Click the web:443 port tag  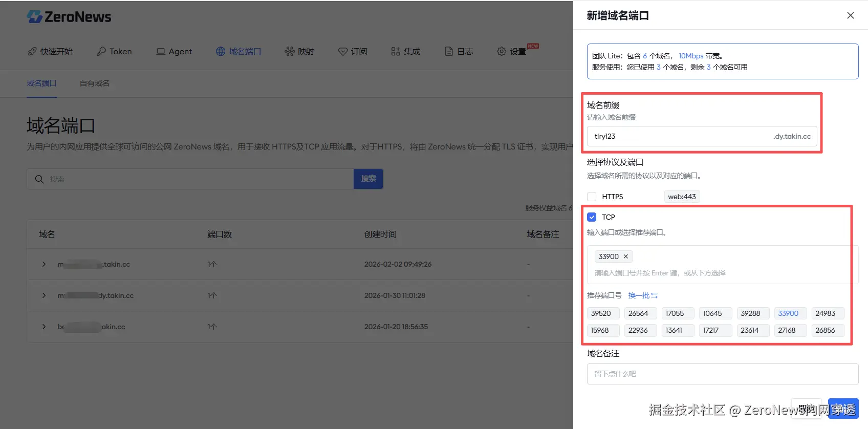tap(682, 197)
